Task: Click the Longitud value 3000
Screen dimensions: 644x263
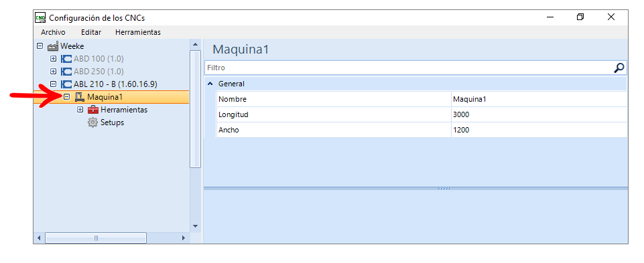Action: tap(539, 114)
